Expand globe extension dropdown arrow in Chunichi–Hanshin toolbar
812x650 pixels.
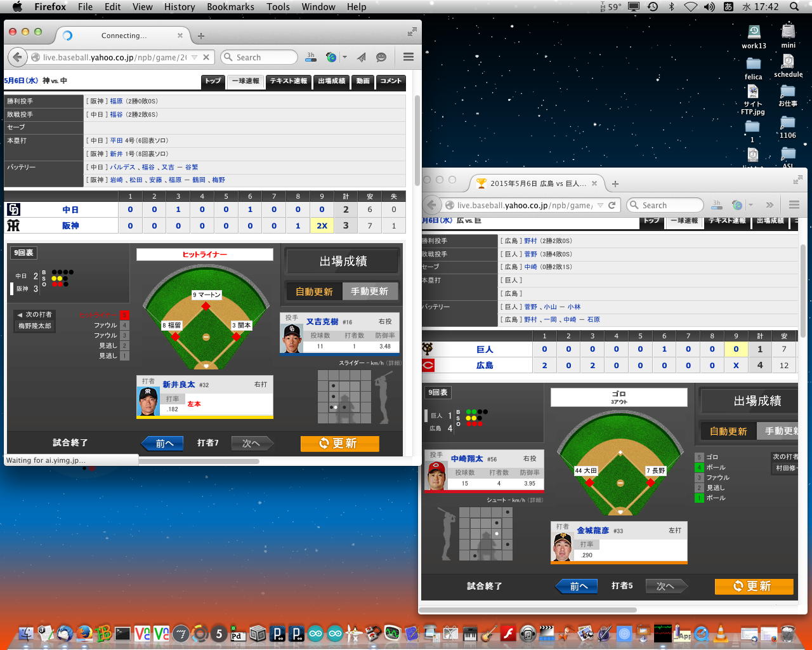pyautogui.click(x=344, y=57)
